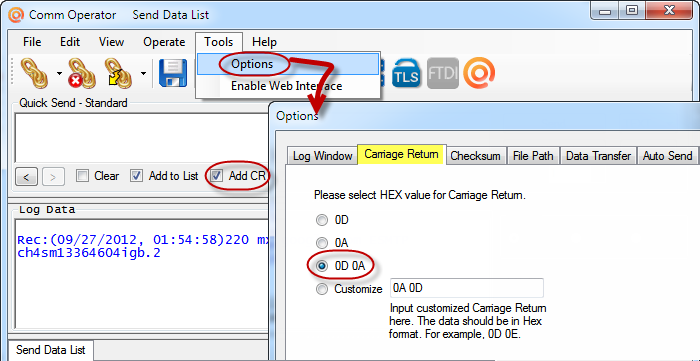This screenshot has width=700, height=361.
Task: Click the gold chain open connection icon
Action: 35,73
